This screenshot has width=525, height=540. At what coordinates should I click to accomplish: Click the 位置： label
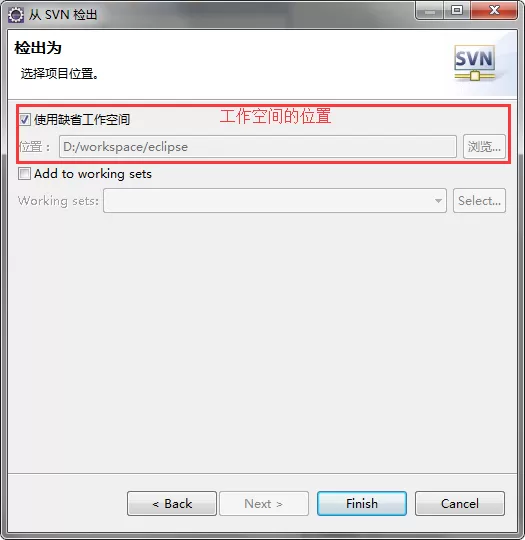click(35, 147)
